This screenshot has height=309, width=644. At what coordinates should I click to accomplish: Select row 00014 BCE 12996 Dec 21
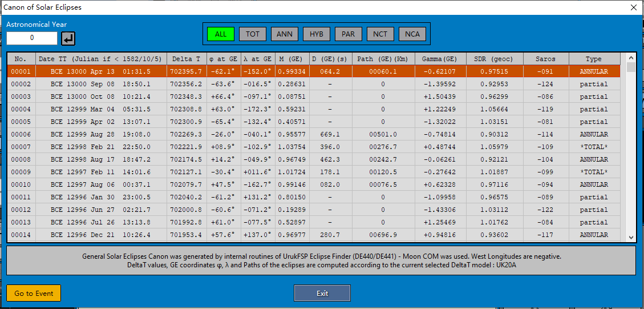[314, 235]
